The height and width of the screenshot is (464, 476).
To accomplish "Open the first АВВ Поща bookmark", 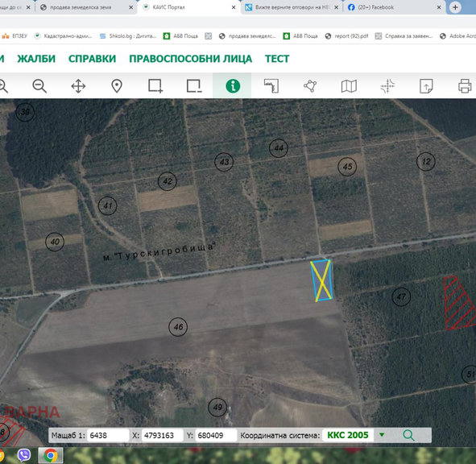I will [x=180, y=35].
